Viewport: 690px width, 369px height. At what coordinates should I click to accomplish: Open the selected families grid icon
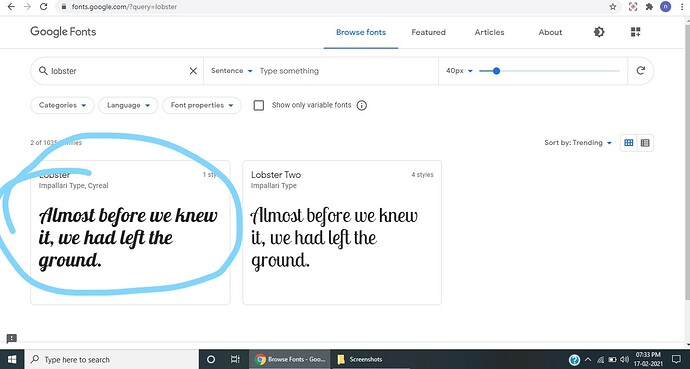pyautogui.click(x=635, y=32)
